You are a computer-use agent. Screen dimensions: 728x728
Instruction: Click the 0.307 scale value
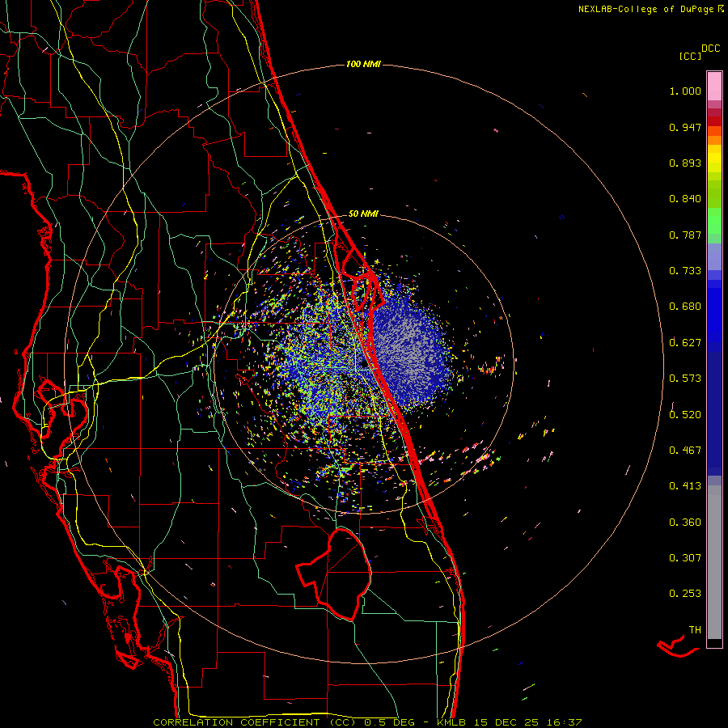pos(685,558)
